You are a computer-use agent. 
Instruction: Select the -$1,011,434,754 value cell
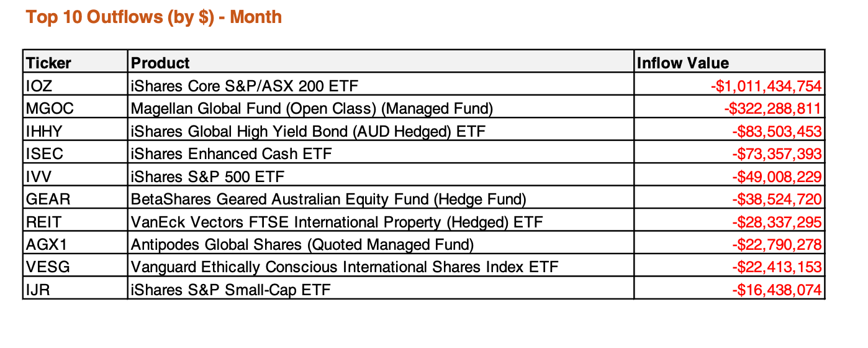[730, 86]
